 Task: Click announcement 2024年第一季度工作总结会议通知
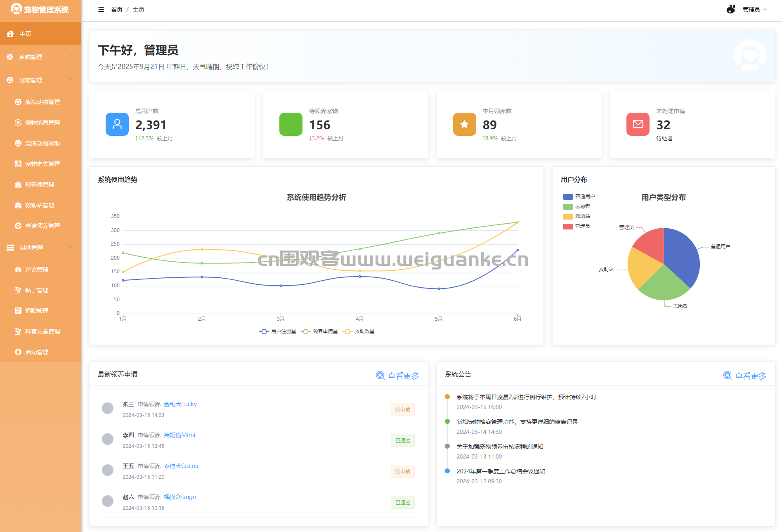pyautogui.click(x=501, y=471)
